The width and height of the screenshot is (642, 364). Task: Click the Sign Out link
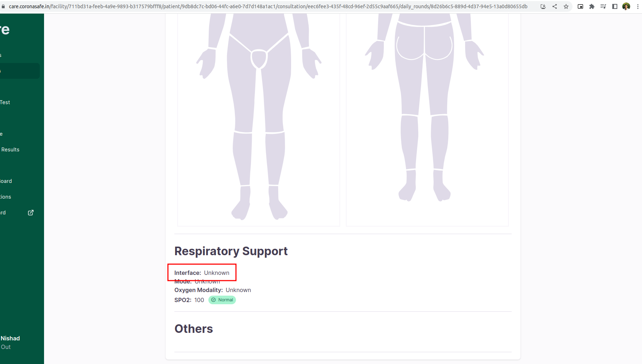tap(5, 346)
